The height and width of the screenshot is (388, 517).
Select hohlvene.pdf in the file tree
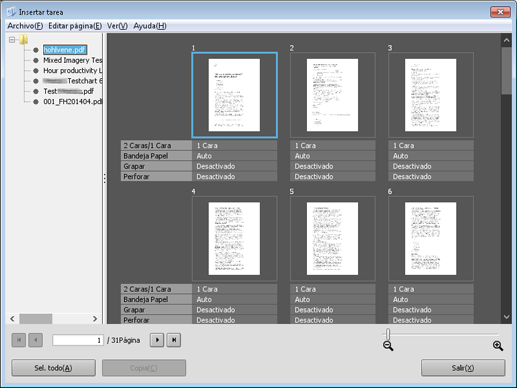[x=65, y=50]
